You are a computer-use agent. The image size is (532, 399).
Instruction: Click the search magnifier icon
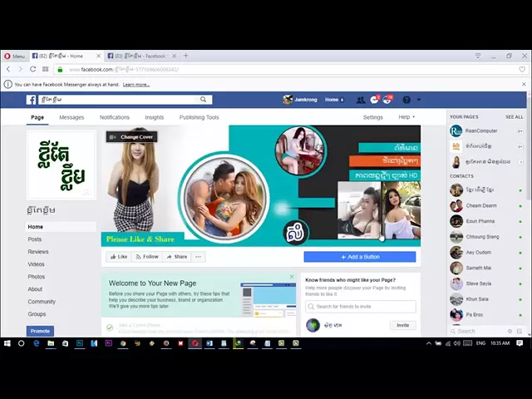203,100
